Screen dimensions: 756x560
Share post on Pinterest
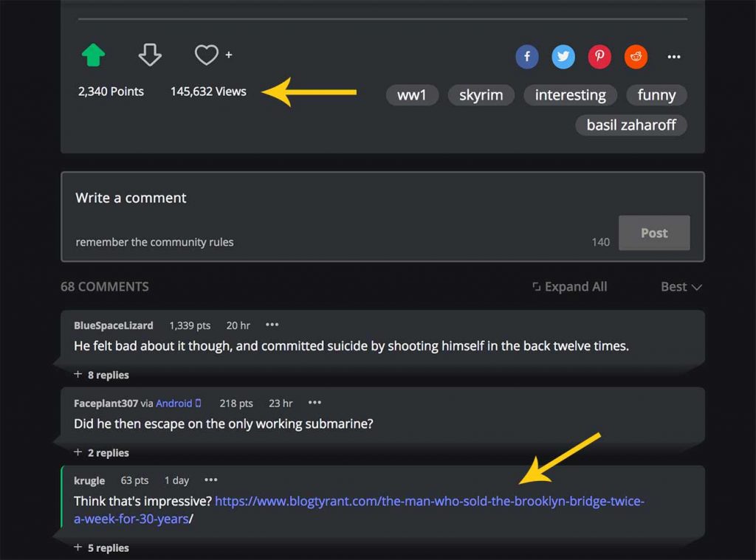(x=599, y=57)
